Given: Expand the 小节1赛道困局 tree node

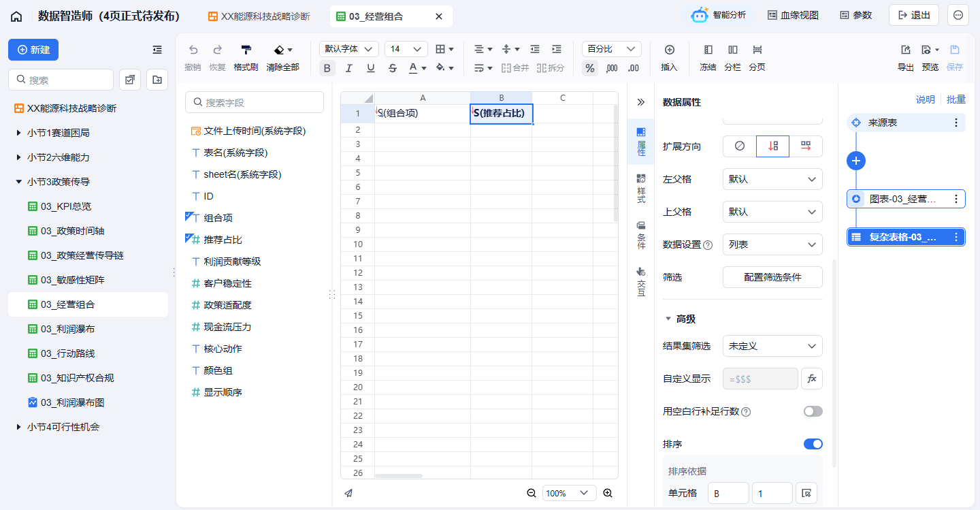Looking at the screenshot, I should coord(18,133).
